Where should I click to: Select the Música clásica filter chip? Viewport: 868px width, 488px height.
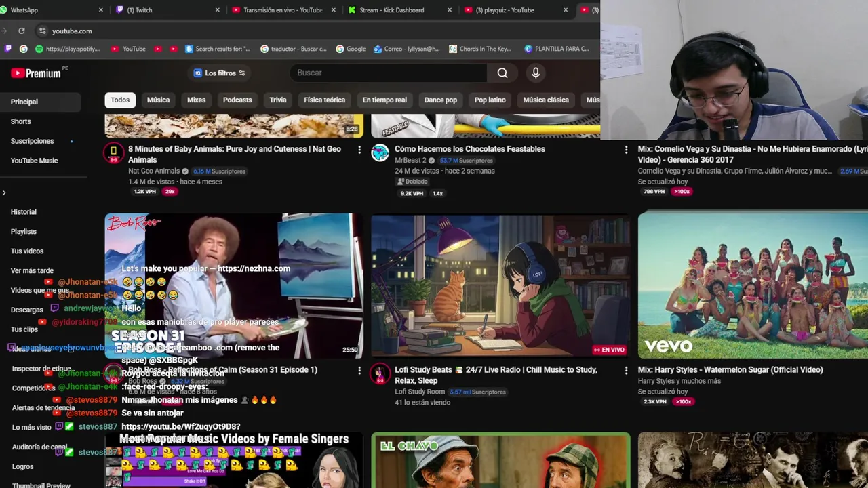click(546, 100)
